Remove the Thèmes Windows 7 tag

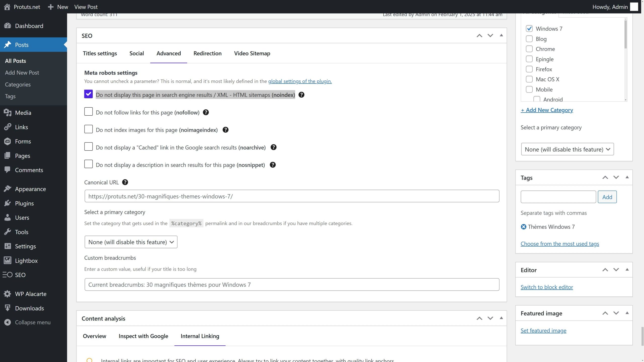524,227
